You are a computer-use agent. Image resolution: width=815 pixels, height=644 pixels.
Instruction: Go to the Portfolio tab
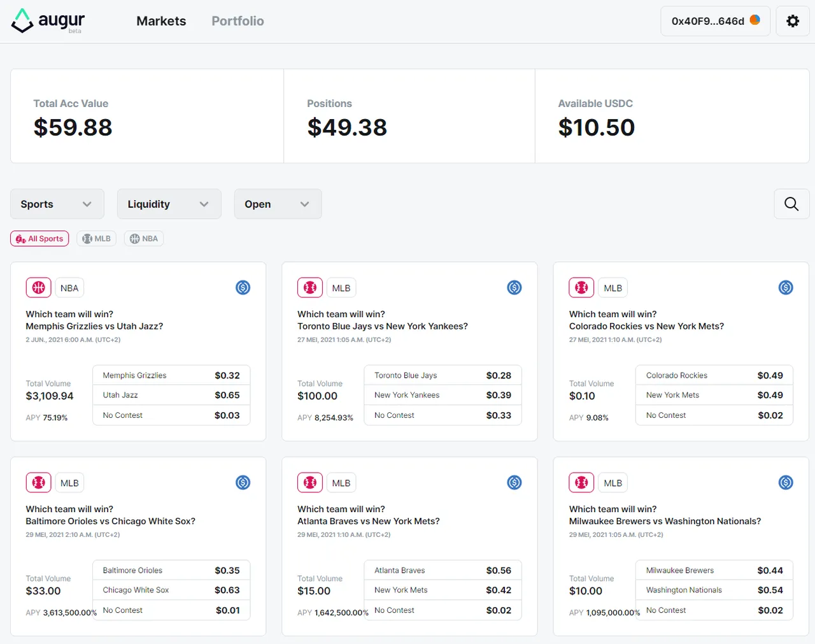[237, 21]
